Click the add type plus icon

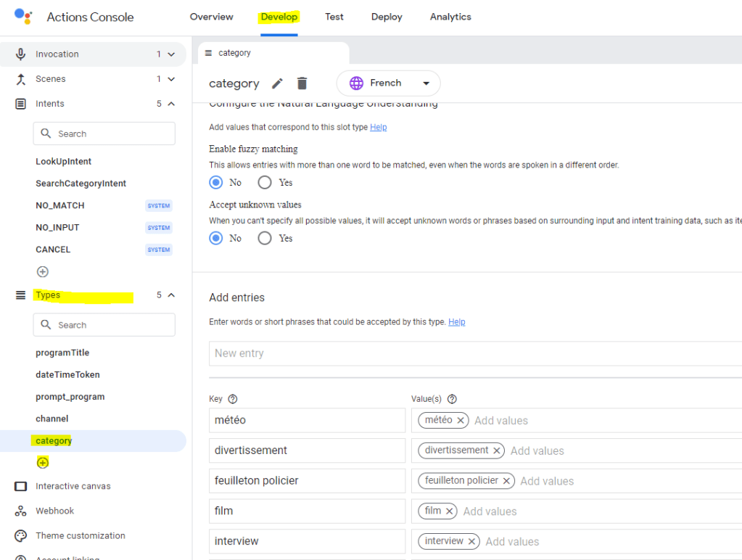[43, 463]
